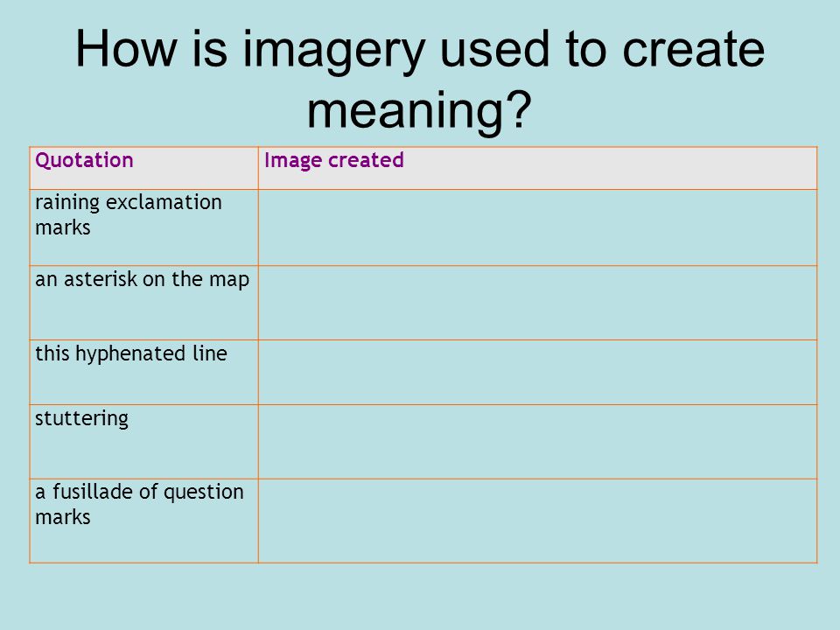
Task: Click the 'stuttering' quotation cell
Action: pyautogui.click(x=143, y=441)
